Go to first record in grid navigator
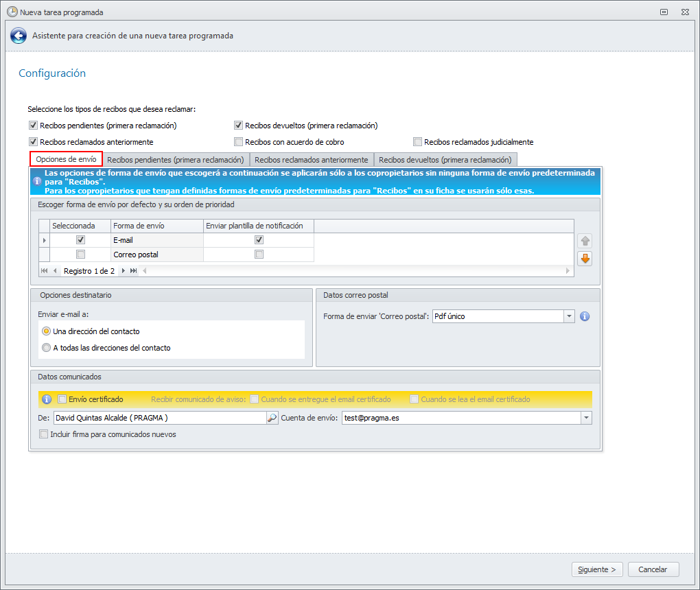This screenshot has height=590, width=700. coord(44,271)
